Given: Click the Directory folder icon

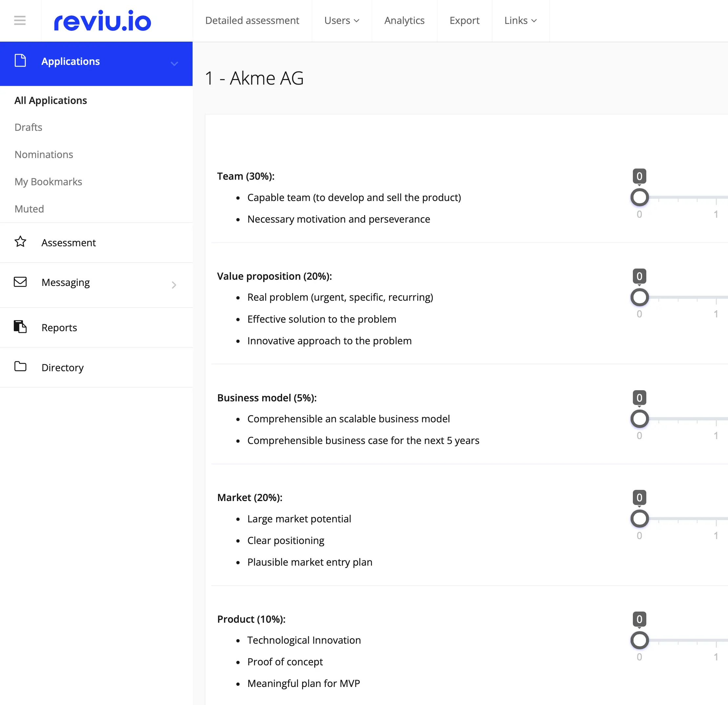Looking at the screenshot, I should 20,367.
